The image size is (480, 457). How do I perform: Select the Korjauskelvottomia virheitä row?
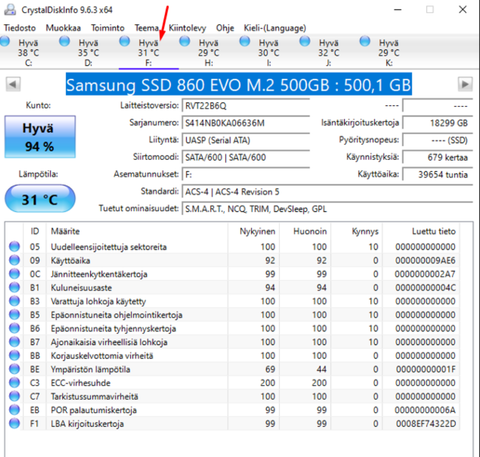(x=233, y=356)
